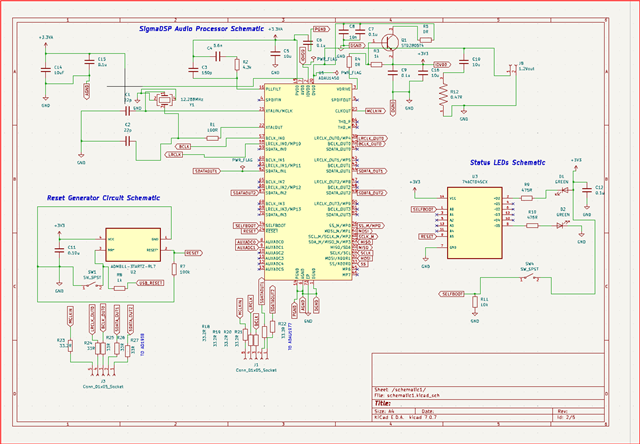The image size is (640, 444).
Task: Select the SW1 SPST switch symbol
Action: (x=92, y=285)
